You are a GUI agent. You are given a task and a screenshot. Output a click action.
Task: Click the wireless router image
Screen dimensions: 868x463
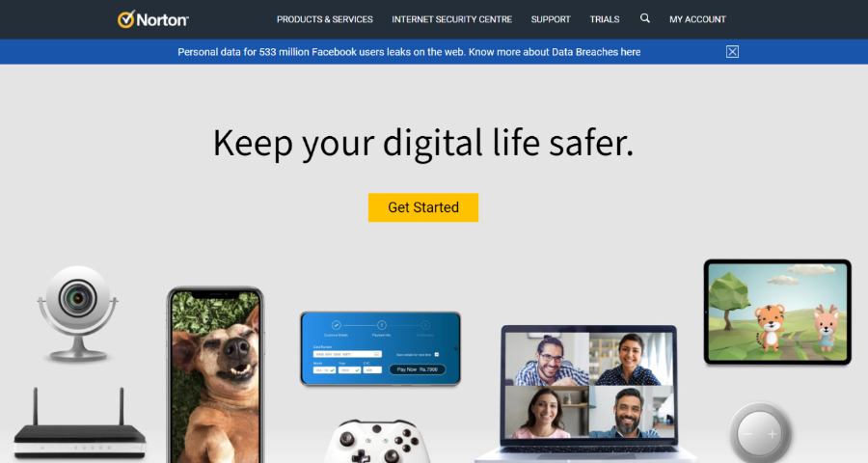[80, 423]
